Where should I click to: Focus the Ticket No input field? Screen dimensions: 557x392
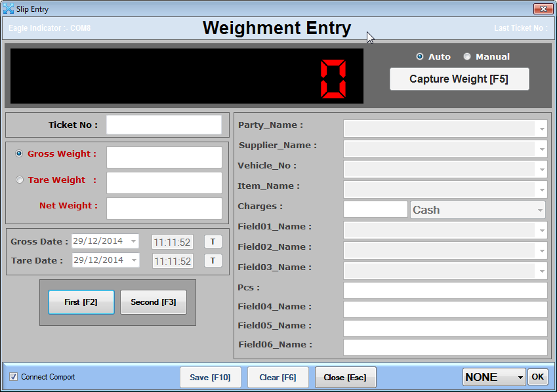coord(164,125)
